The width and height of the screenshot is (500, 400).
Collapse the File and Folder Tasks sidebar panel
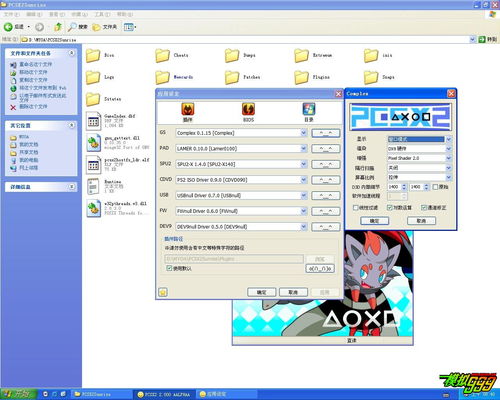point(71,53)
